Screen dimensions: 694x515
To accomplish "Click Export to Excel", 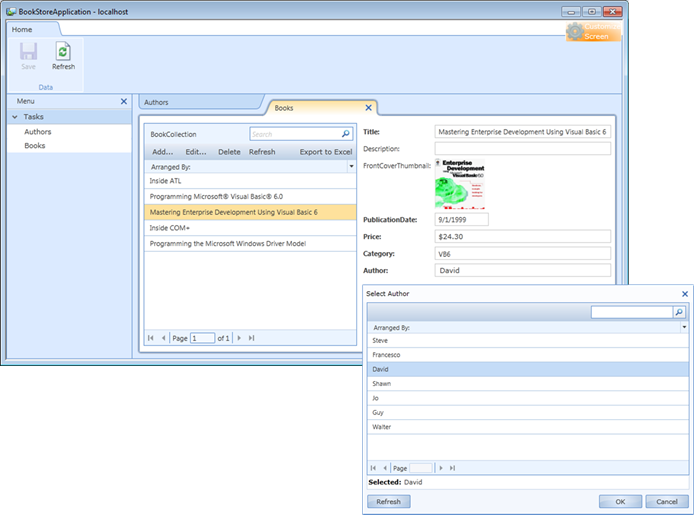I will coord(326,152).
